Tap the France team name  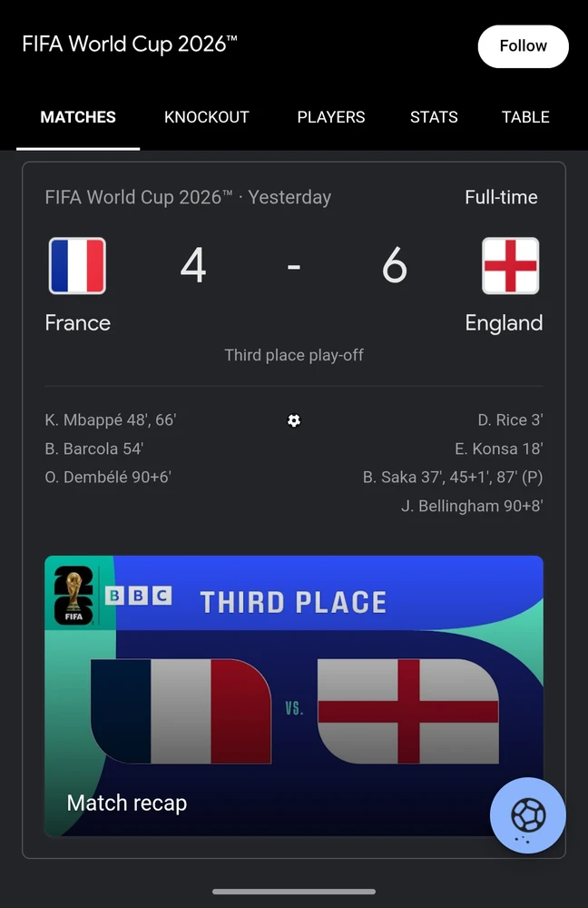pos(77,323)
